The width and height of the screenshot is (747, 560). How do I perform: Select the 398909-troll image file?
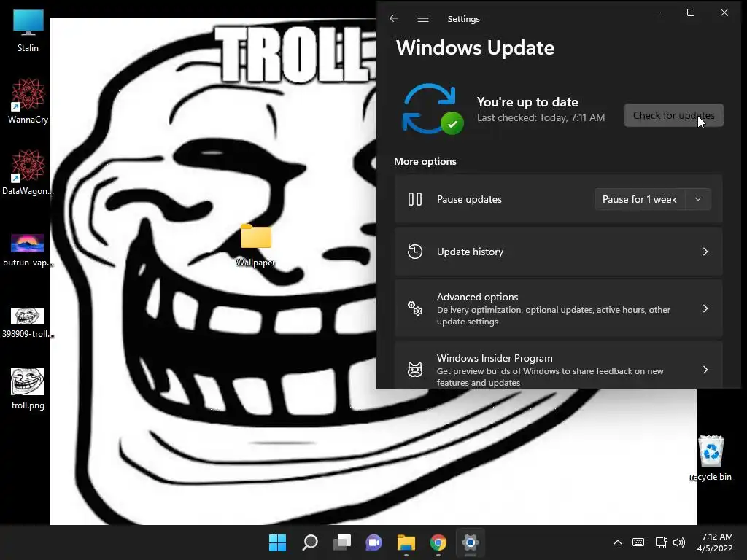[28, 323]
